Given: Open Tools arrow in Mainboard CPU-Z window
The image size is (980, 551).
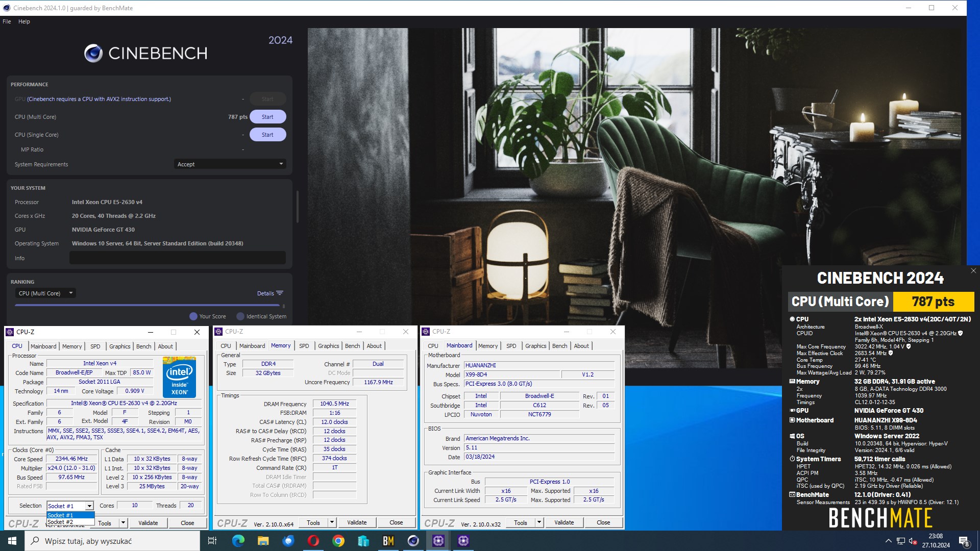Looking at the screenshot, I should click(539, 522).
